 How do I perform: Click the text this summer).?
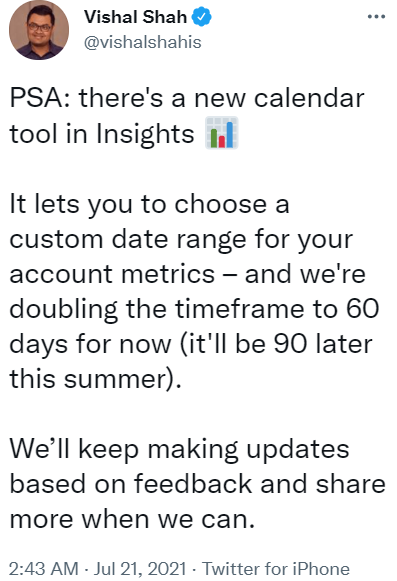96,380
